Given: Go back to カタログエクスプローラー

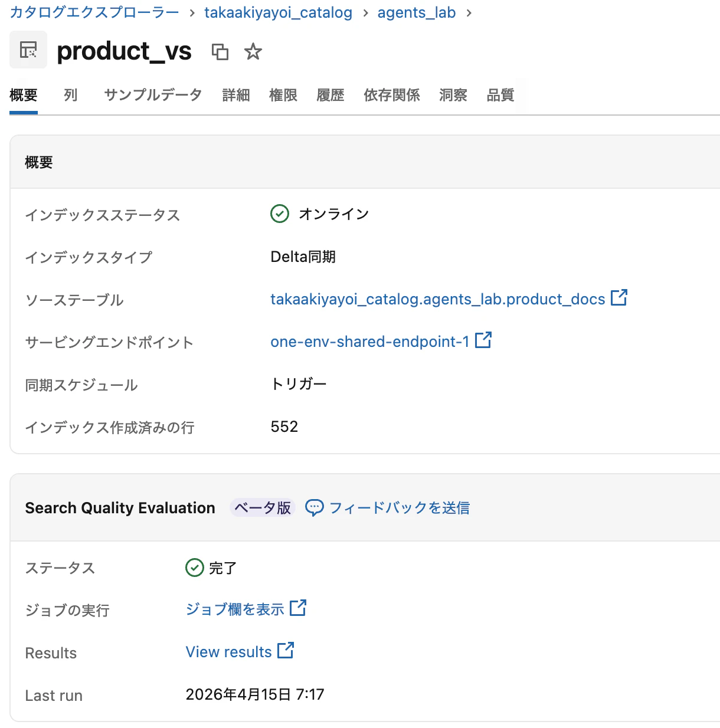Looking at the screenshot, I should click(93, 12).
